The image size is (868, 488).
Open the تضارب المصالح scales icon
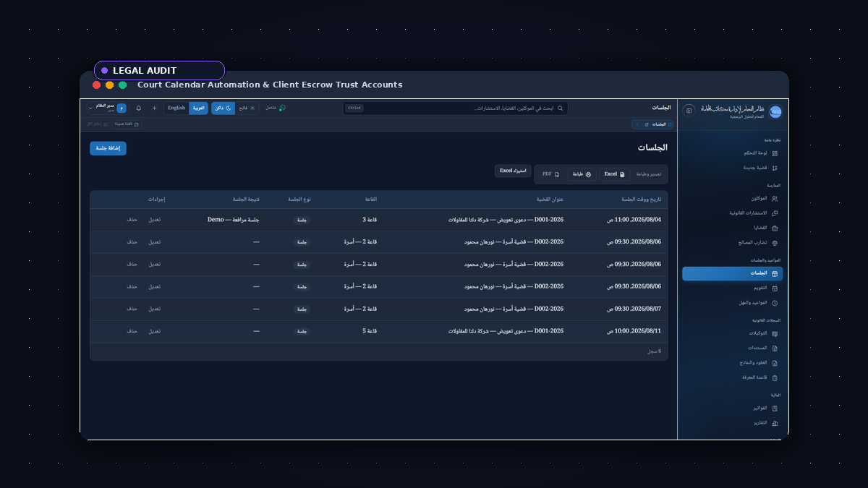pos(775,243)
